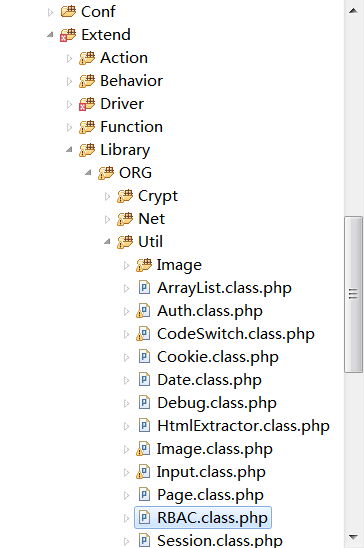Image resolution: width=364 pixels, height=548 pixels.
Task: Click the Extend folder icon with error marker
Action: 68,35
